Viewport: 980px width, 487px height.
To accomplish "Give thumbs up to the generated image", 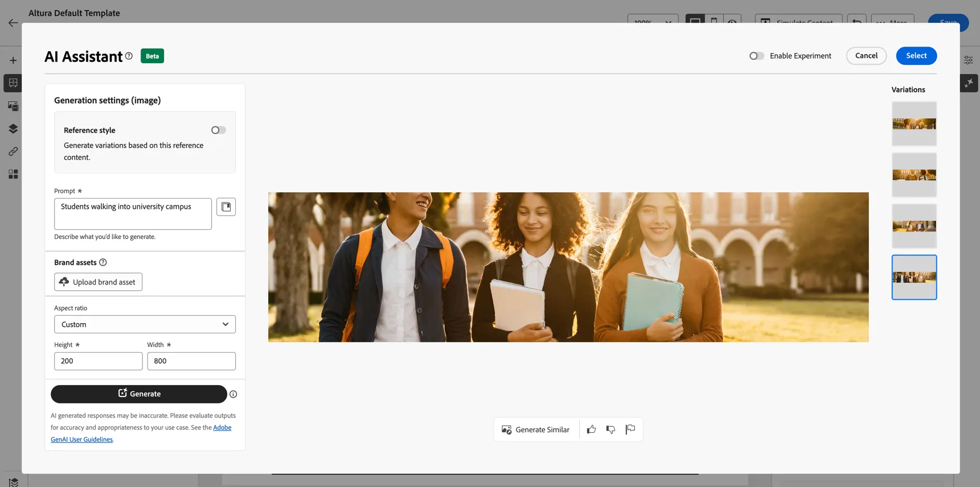I will click(x=591, y=430).
